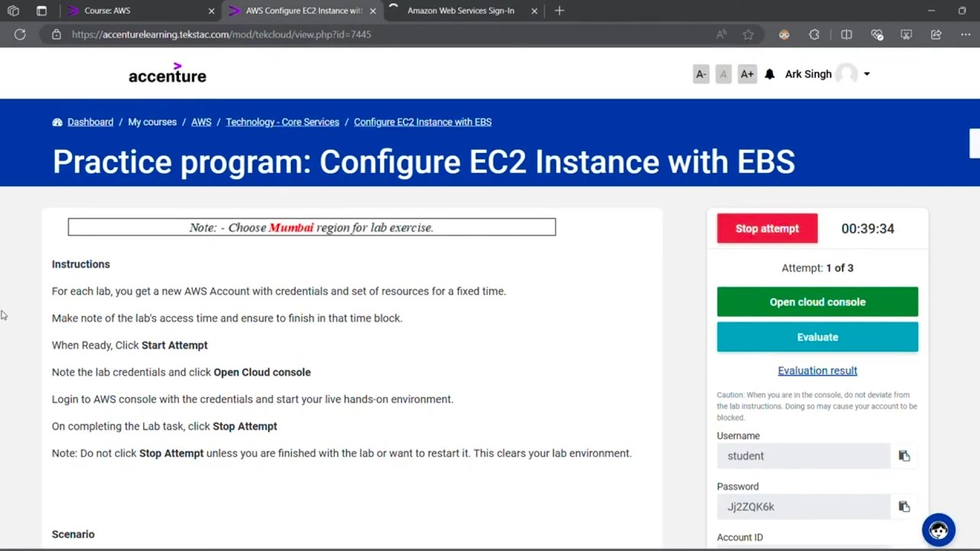
Task: Open the chat assistant floating icon
Action: (939, 530)
